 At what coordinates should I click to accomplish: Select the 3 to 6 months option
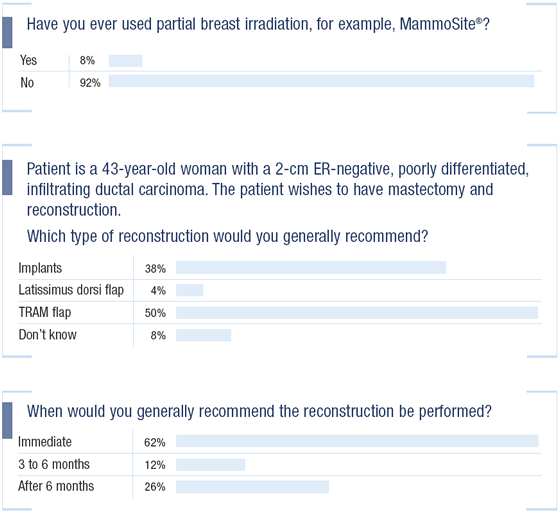point(54,464)
